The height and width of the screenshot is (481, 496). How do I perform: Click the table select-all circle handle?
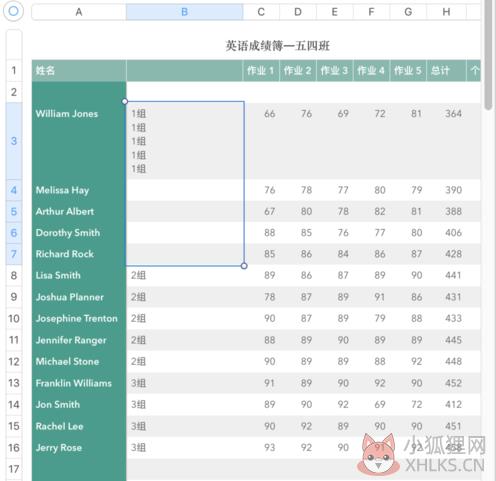point(13,11)
